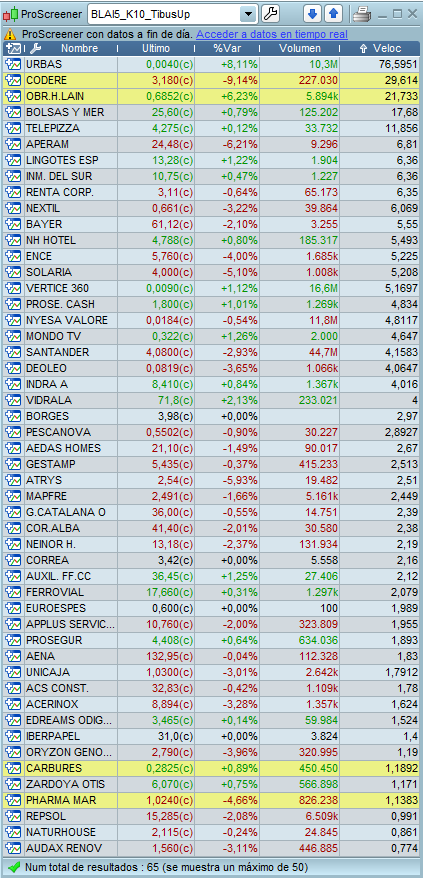Open the wrench settings icon beside the screener dropdown
The height and width of the screenshot is (878, 423).
tap(271, 13)
